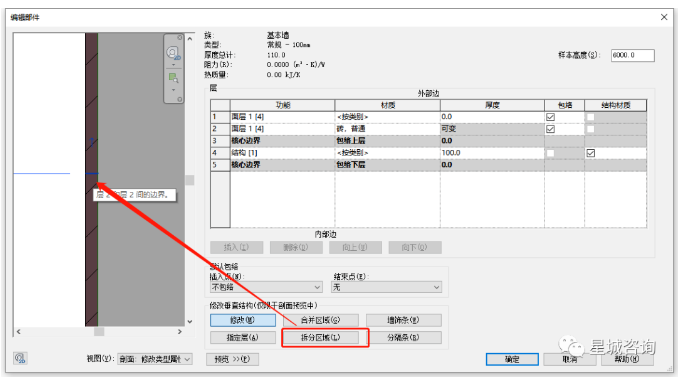
Task: Select row number 2 in layers table
Action: tap(220, 129)
